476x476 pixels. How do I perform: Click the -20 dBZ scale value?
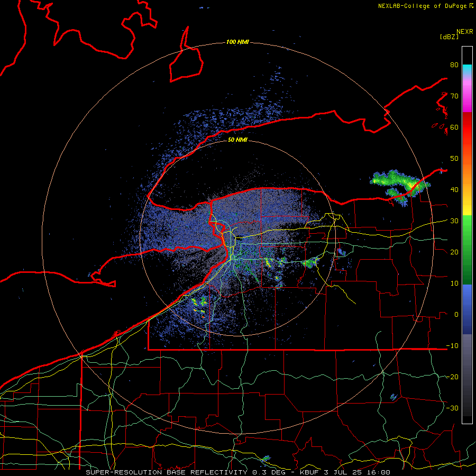pyautogui.click(x=452, y=377)
